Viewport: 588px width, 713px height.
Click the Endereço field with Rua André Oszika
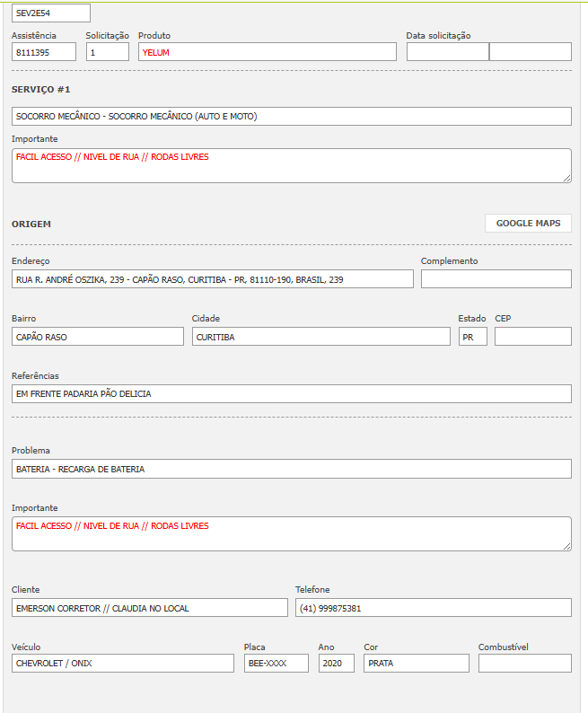[x=212, y=279]
